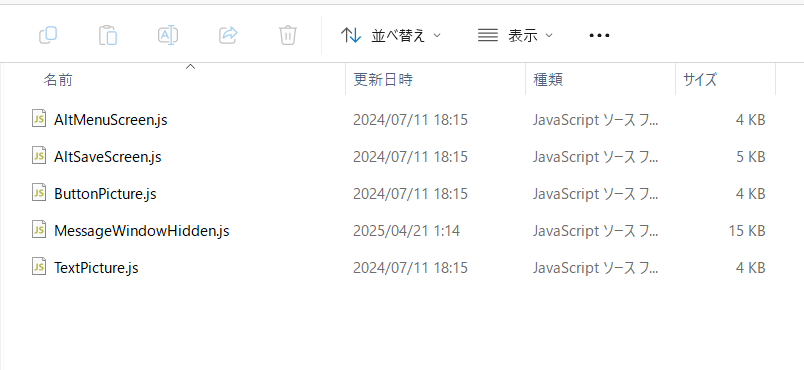
Task: Select the JS icon of TextPicture.js
Action: pos(39,267)
